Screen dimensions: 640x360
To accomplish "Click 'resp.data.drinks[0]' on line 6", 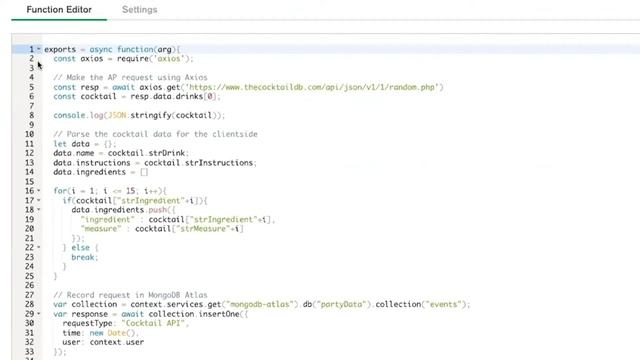I will pos(173,97).
